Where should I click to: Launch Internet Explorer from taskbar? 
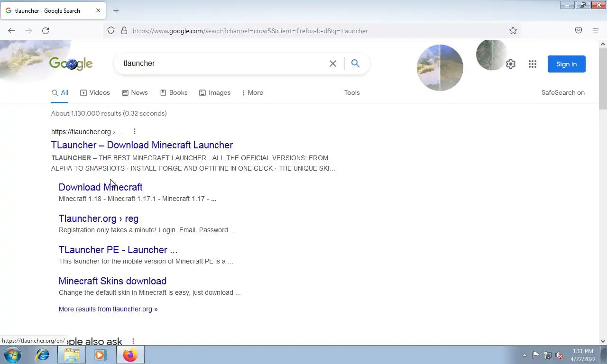(x=43, y=355)
